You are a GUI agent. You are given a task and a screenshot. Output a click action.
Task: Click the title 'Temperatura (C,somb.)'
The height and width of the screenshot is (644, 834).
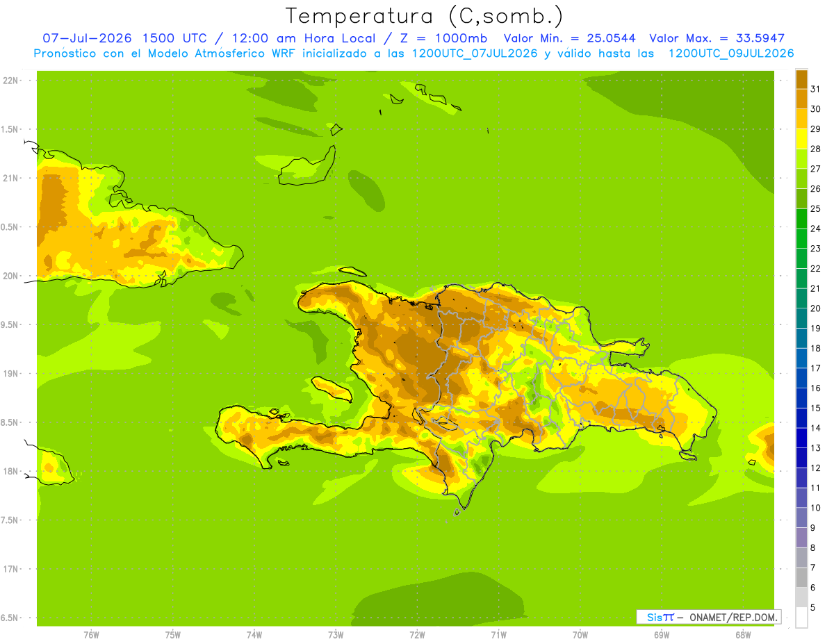click(x=424, y=16)
